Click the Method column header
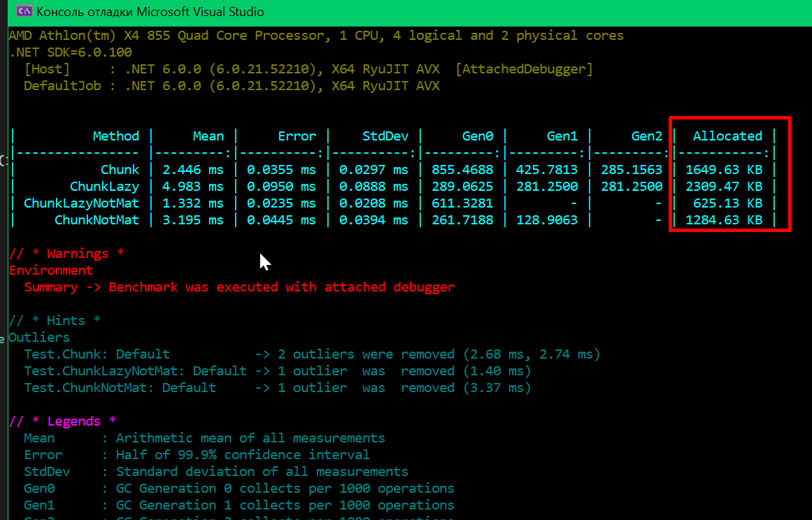Viewport: 812px width, 520px height. pos(116,136)
